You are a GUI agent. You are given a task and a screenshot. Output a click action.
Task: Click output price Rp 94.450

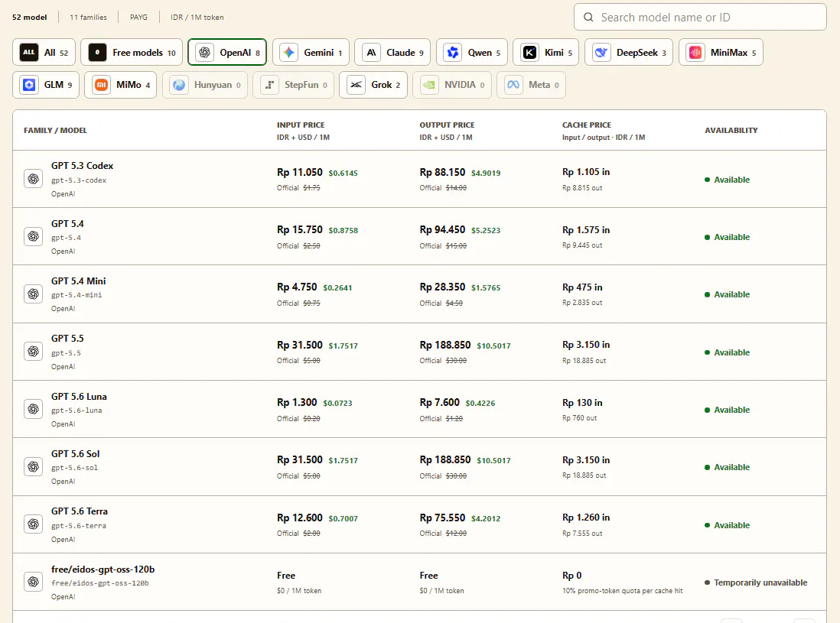coord(442,229)
